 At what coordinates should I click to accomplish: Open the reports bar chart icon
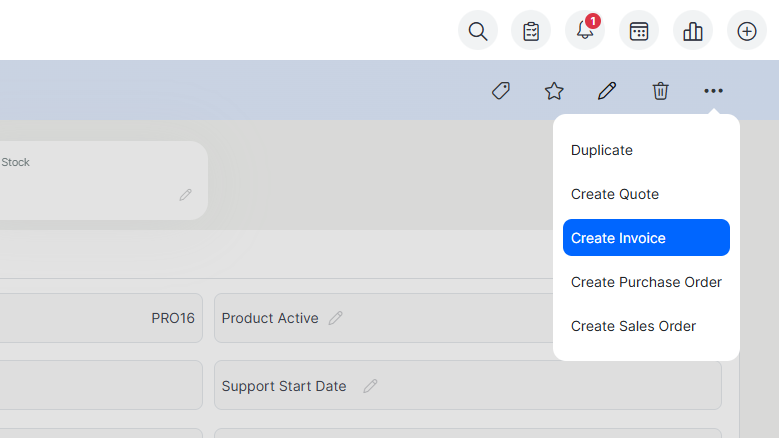(x=693, y=31)
